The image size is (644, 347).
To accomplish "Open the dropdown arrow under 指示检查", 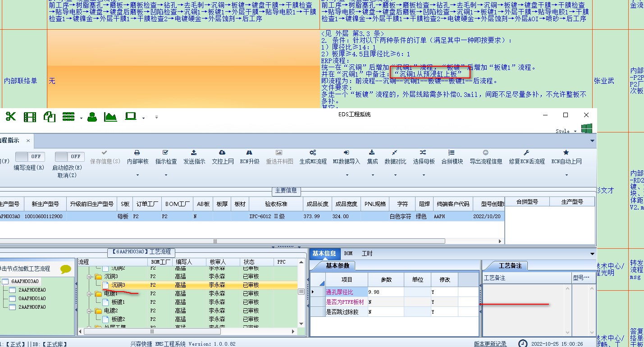I will click(165, 175).
